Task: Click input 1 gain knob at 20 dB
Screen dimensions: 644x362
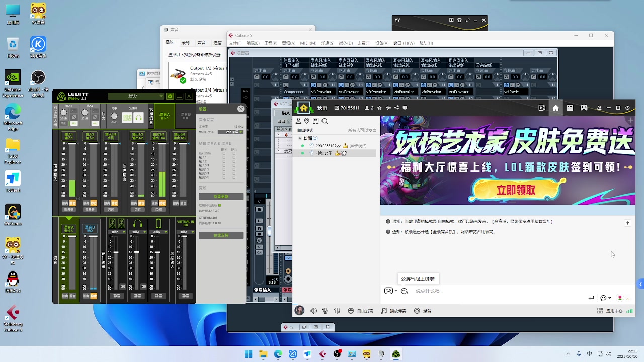Action: [64, 112]
